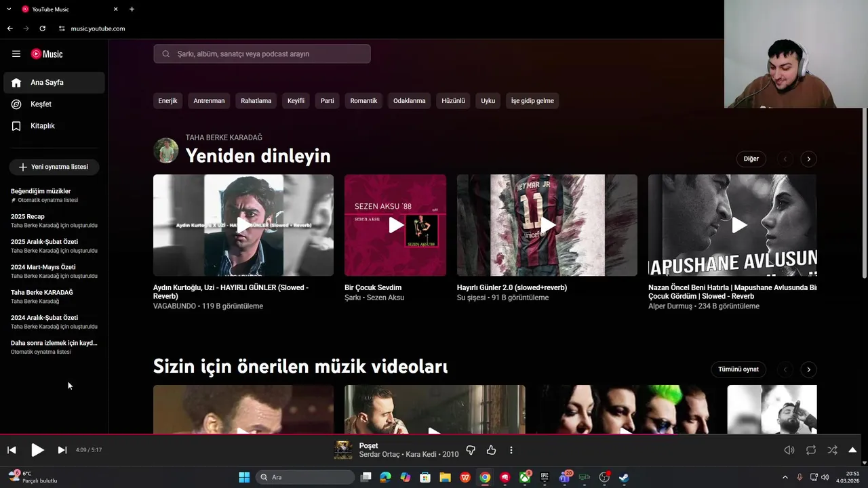Select the Parti mood chip
The height and width of the screenshot is (488, 868).
pyautogui.click(x=328, y=101)
